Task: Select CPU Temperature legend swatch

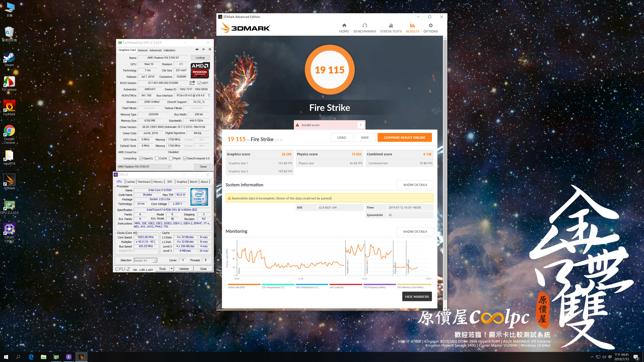Action: click(x=278, y=284)
